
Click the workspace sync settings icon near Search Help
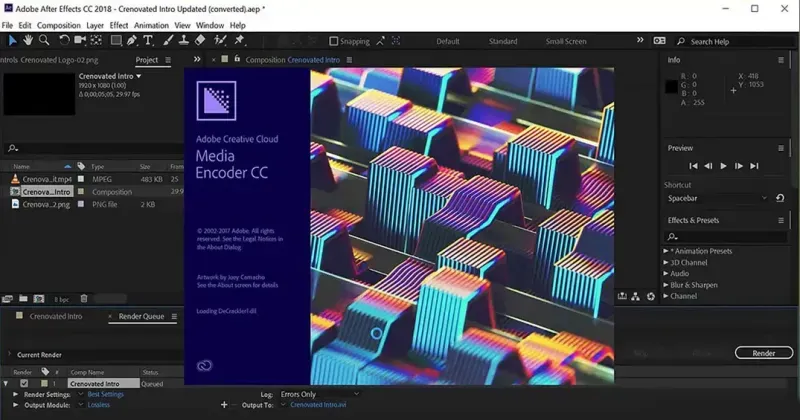pyautogui.click(x=660, y=41)
